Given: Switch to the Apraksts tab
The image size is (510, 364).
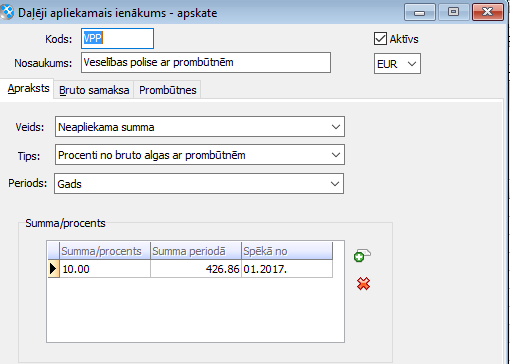Looking at the screenshot, I should pyautogui.click(x=28, y=89).
